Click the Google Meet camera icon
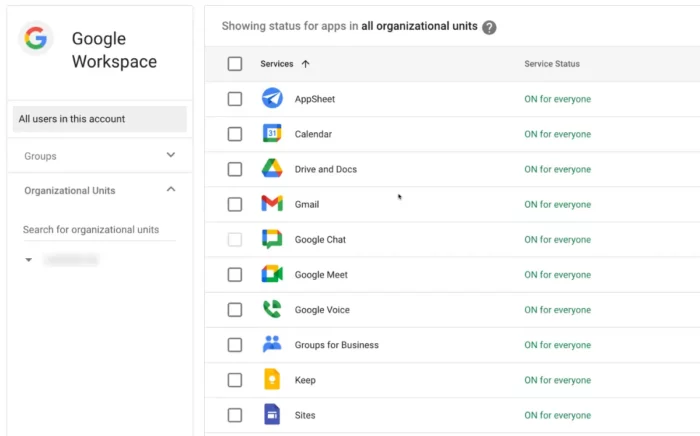 click(272, 274)
